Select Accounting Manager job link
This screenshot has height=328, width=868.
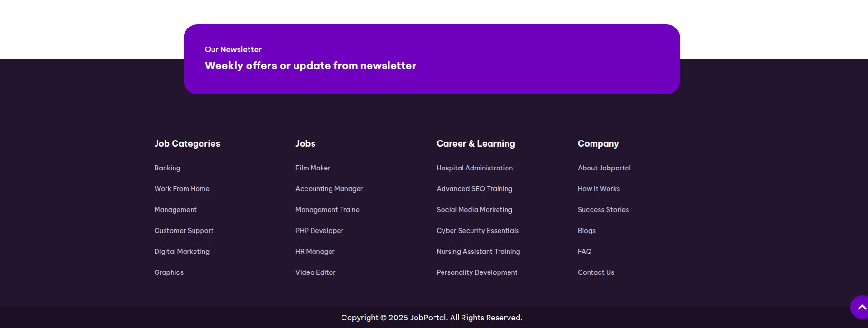pyautogui.click(x=329, y=189)
